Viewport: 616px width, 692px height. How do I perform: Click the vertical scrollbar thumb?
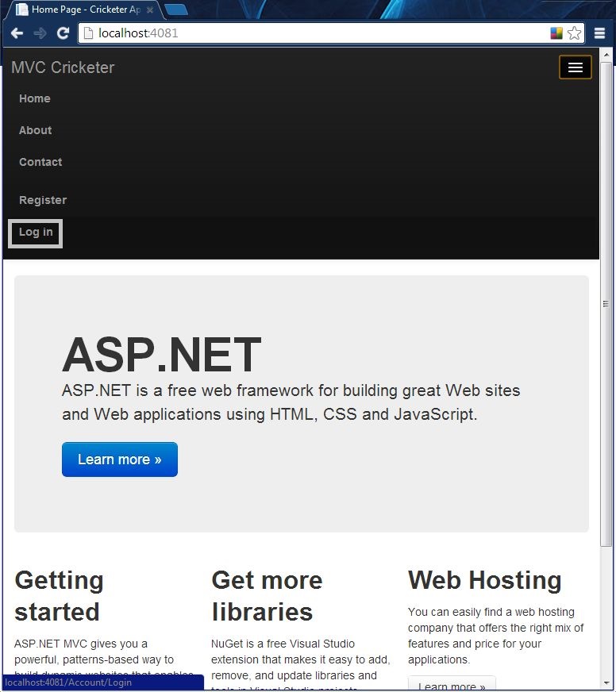click(606, 304)
